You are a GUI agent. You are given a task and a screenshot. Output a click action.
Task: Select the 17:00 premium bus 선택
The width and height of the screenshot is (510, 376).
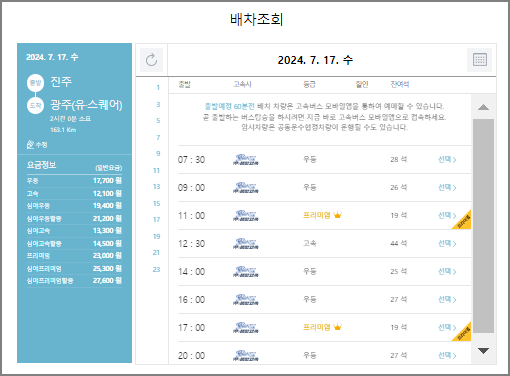click(x=447, y=328)
